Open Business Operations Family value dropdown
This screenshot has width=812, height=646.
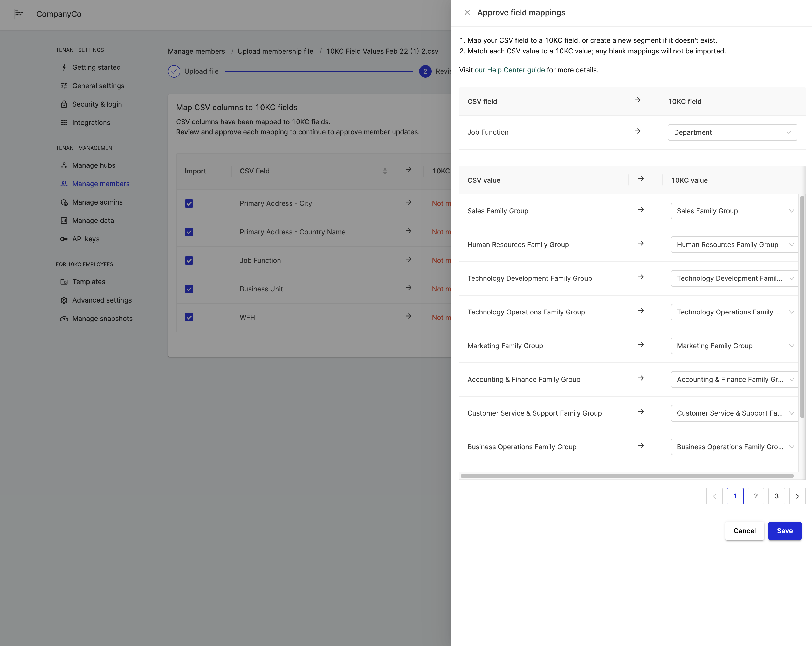[x=734, y=447]
